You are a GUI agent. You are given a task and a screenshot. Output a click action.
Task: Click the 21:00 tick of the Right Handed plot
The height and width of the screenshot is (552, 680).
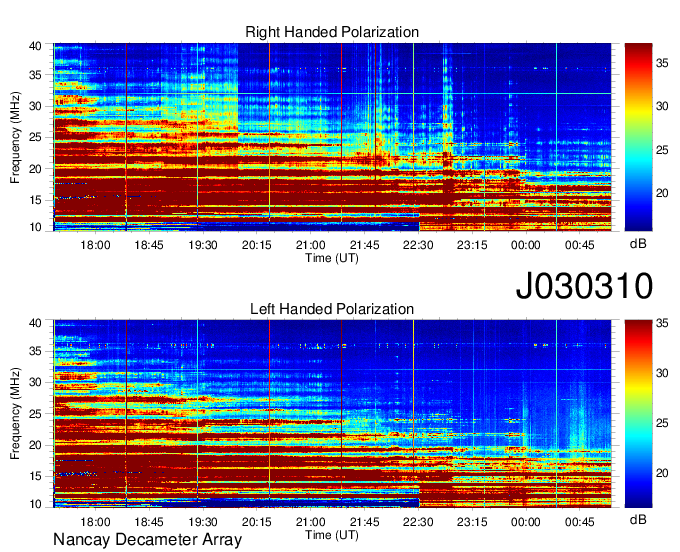click(311, 245)
